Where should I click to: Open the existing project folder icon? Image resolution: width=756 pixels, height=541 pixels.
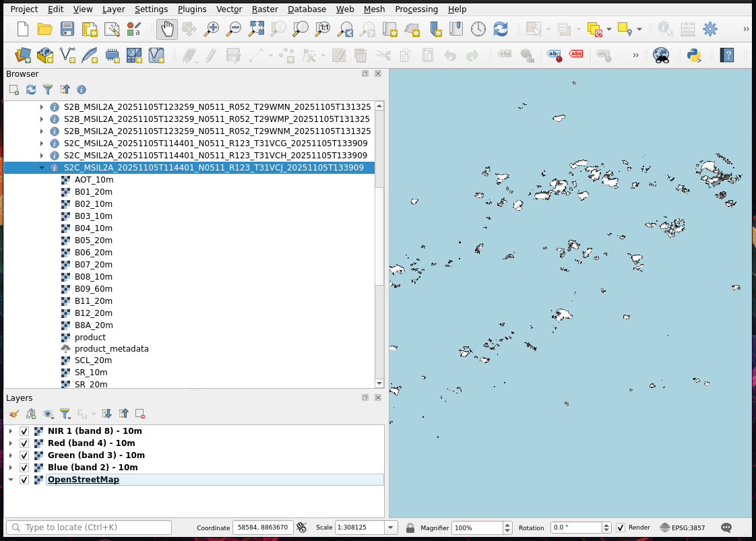[x=45, y=29]
